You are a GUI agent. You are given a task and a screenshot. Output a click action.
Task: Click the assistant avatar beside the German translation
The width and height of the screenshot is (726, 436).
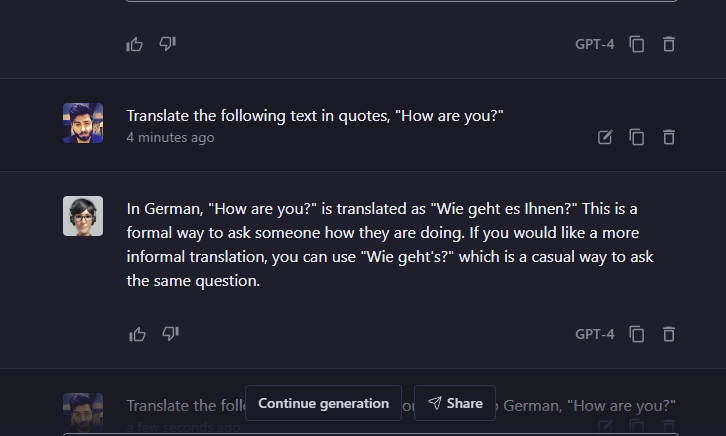pyautogui.click(x=83, y=216)
